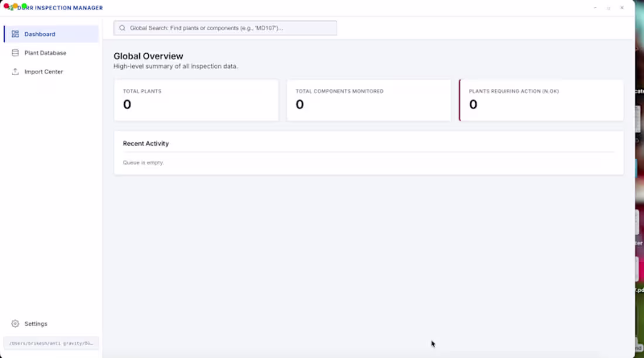Click the Plant Database icon in sidebar
This screenshot has width=644, height=358.
point(15,53)
